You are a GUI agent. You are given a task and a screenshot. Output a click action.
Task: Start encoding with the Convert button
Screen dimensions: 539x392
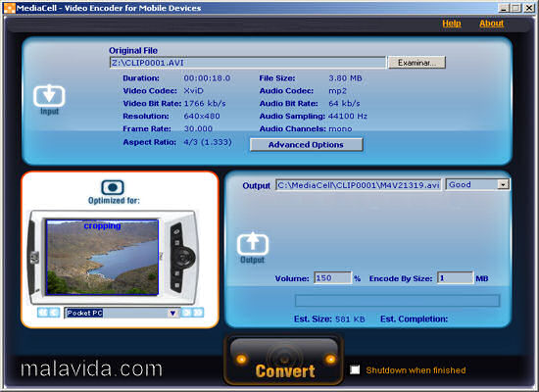[284, 360]
